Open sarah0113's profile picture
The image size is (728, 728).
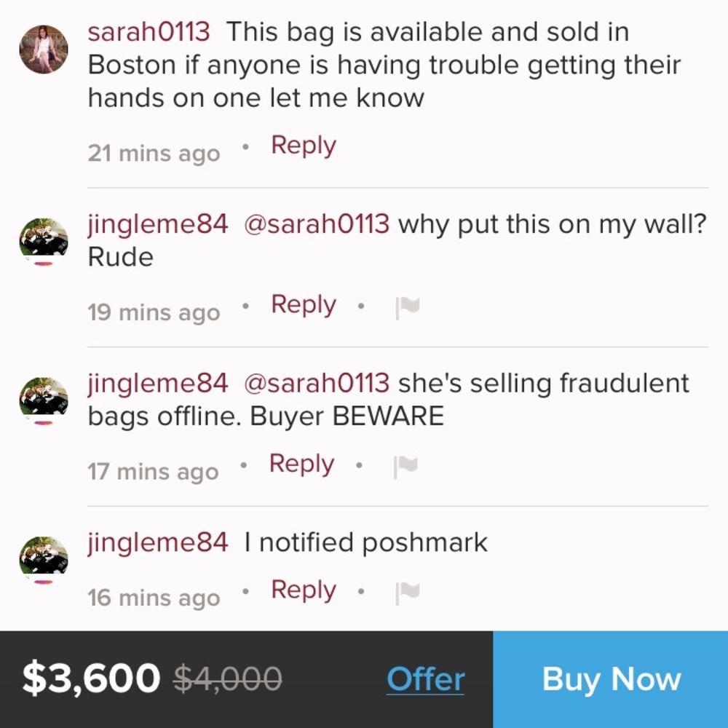44,49
